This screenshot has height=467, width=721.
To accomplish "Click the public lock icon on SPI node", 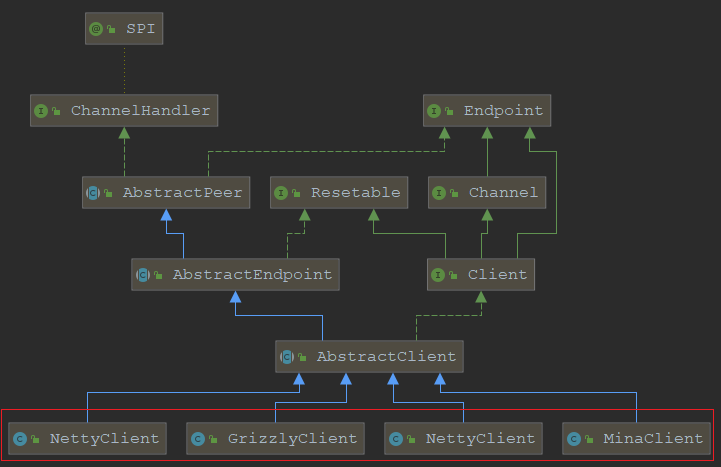I will (x=111, y=29).
